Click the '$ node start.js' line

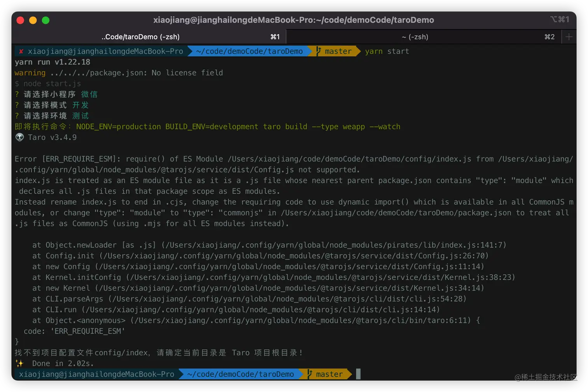48,84
